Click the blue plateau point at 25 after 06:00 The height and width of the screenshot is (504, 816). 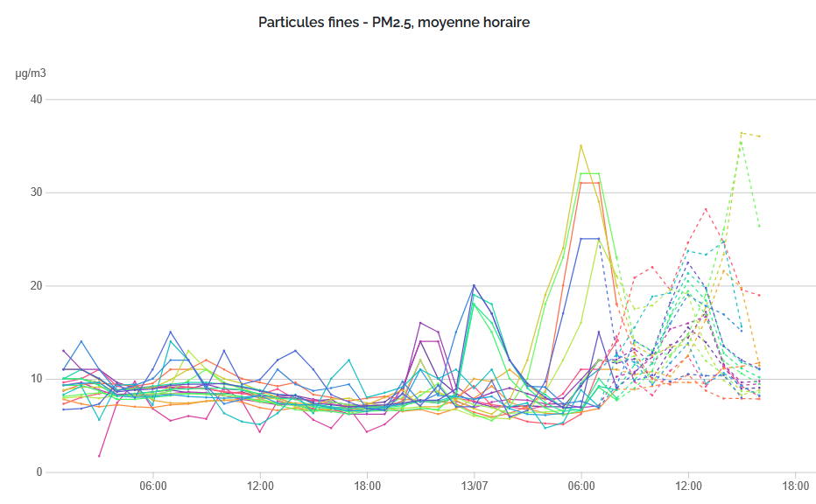(580, 239)
